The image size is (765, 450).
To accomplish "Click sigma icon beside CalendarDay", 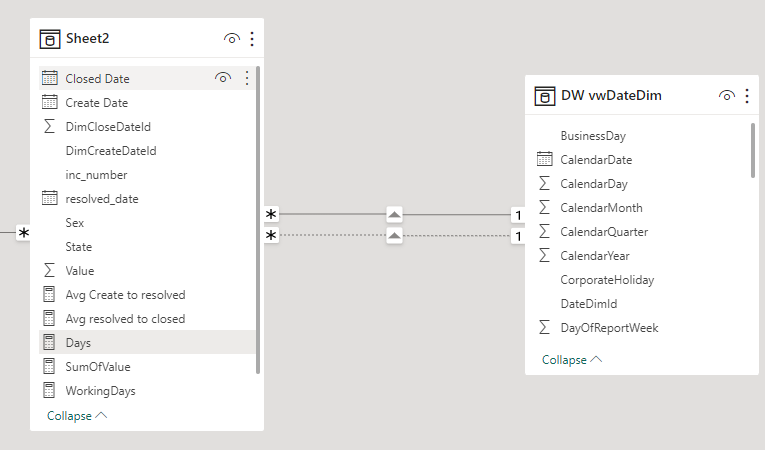I will coord(544,184).
